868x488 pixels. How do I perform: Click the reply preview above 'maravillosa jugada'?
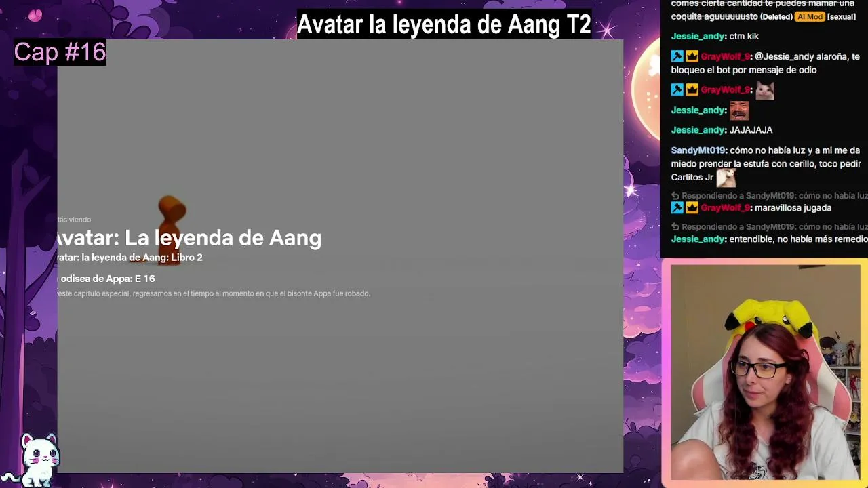tap(770, 196)
